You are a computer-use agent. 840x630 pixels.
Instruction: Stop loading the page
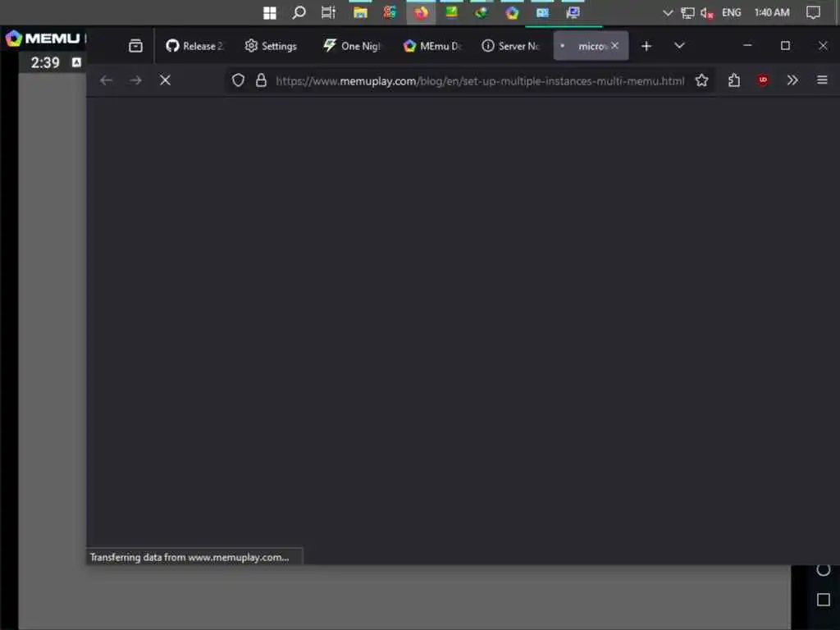tap(165, 80)
